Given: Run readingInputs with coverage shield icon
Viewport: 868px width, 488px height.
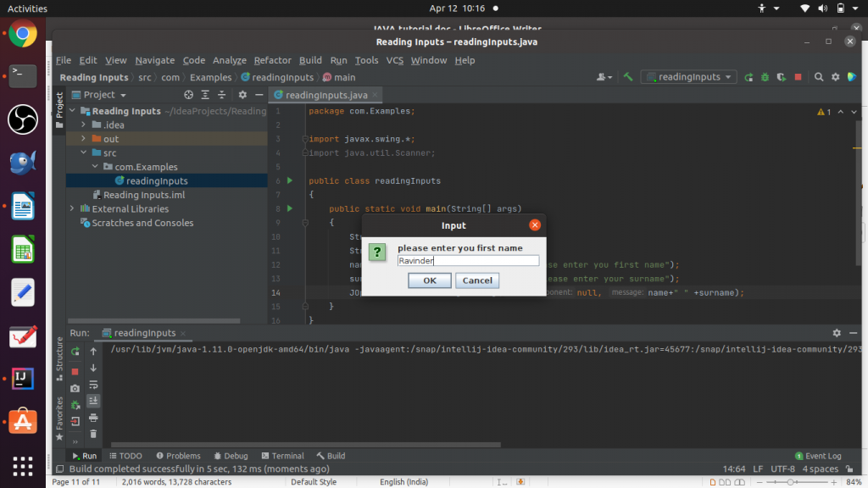Looking at the screenshot, I should point(782,76).
